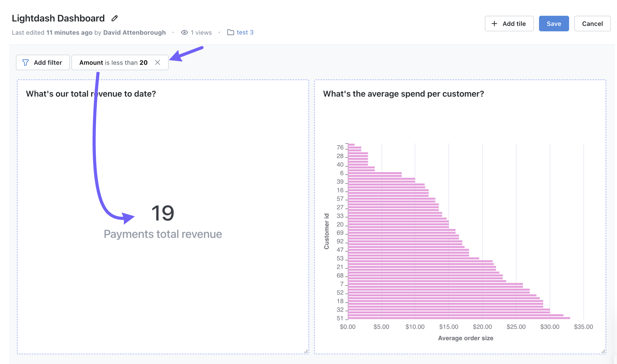Select the average spend per customer title
The height and width of the screenshot is (364, 617).
click(403, 94)
